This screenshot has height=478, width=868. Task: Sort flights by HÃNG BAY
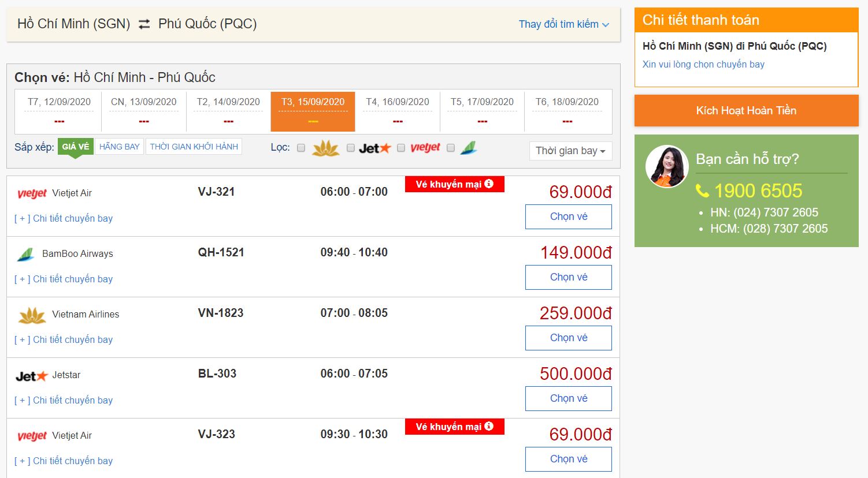coord(120,147)
